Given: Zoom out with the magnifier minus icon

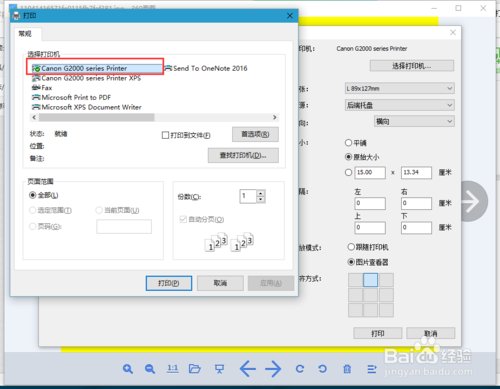Looking at the screenshot, I should point(150,369).
